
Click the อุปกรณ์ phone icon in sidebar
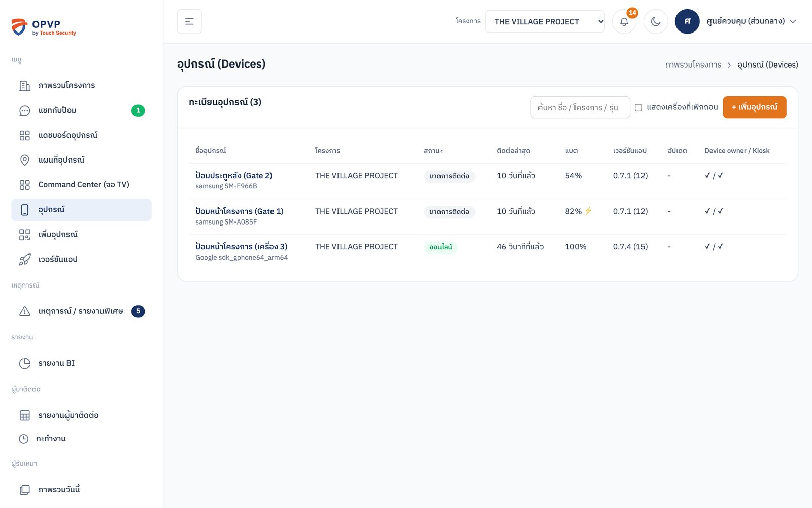[x=24, y=210]
